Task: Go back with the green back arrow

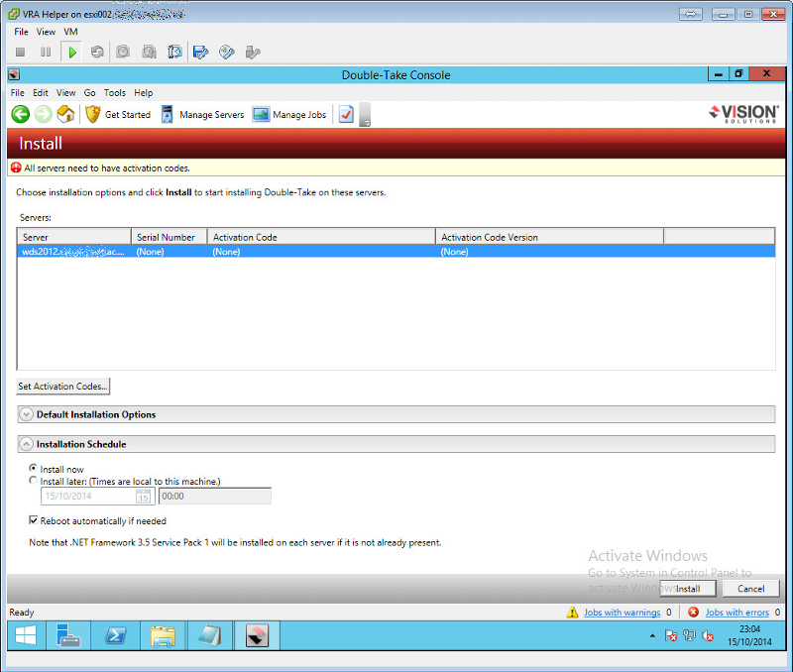Action: pyautogui.click(x=20, y=114)
